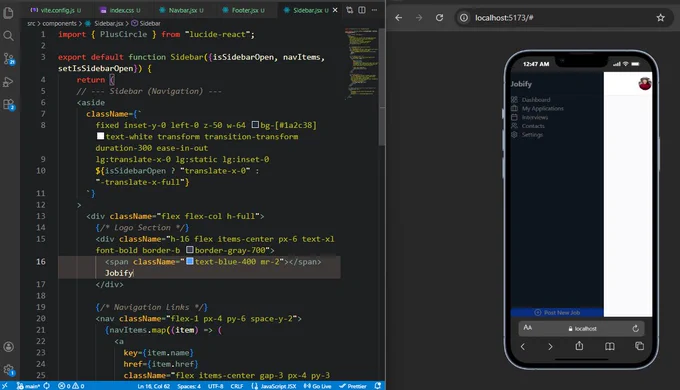680x390 pixels.
Task: Start Go Live server
Action: pyautogui.click(x=317, y=386)
